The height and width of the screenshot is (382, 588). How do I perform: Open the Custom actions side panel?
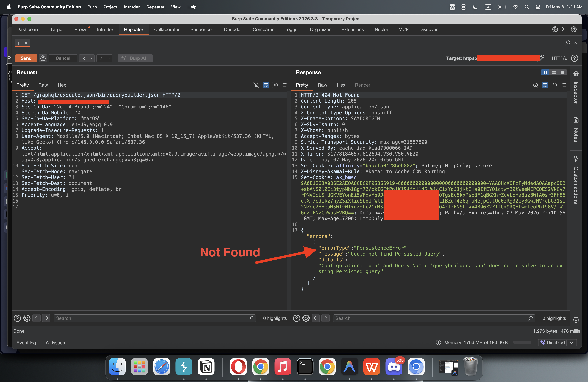tap(576, 180)
